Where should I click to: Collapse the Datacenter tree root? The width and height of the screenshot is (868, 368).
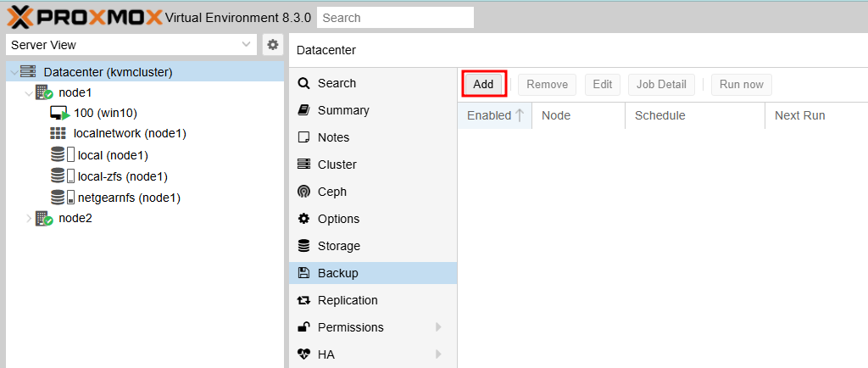coord(14,72)
